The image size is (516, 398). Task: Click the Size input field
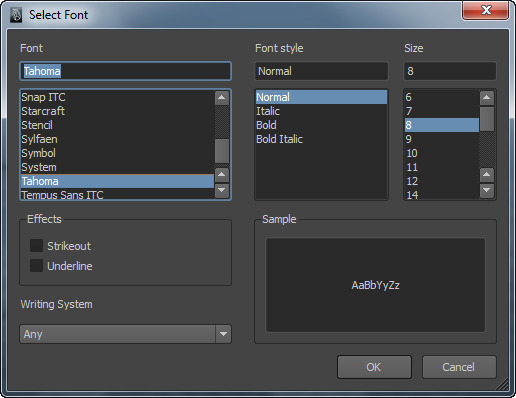coord(450,71)
